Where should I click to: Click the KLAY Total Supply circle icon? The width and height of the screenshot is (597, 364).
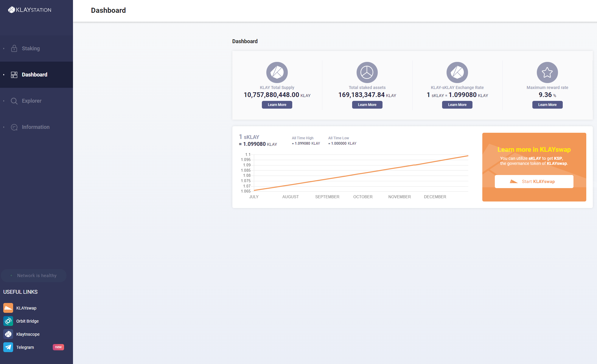click(x=277, y=72)
